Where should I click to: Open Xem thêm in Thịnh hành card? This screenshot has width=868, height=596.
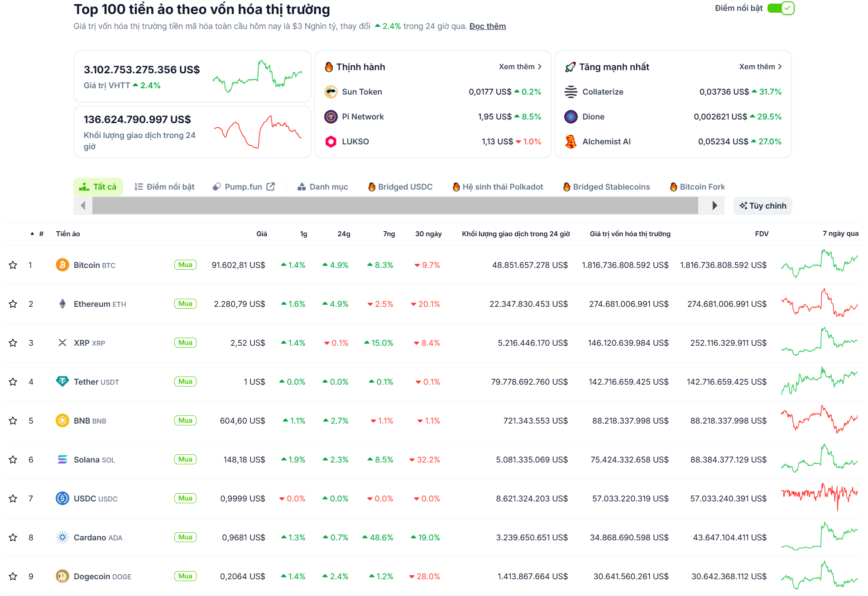point(520,67)
